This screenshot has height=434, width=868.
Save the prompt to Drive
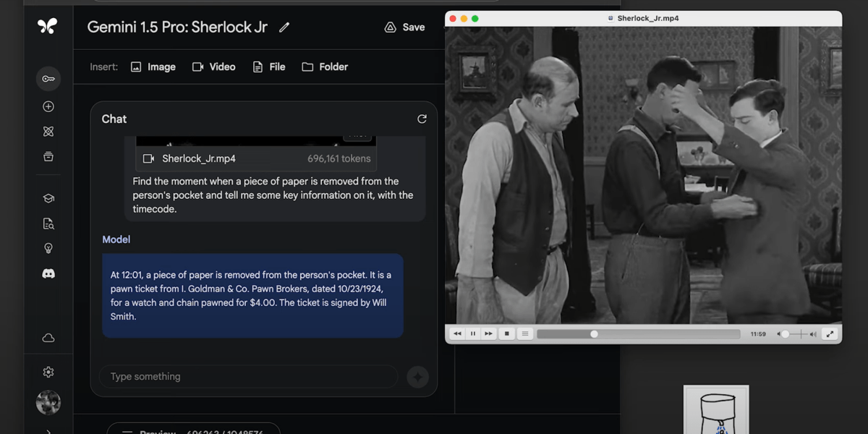pyautogui.click(x=404, y=27)
